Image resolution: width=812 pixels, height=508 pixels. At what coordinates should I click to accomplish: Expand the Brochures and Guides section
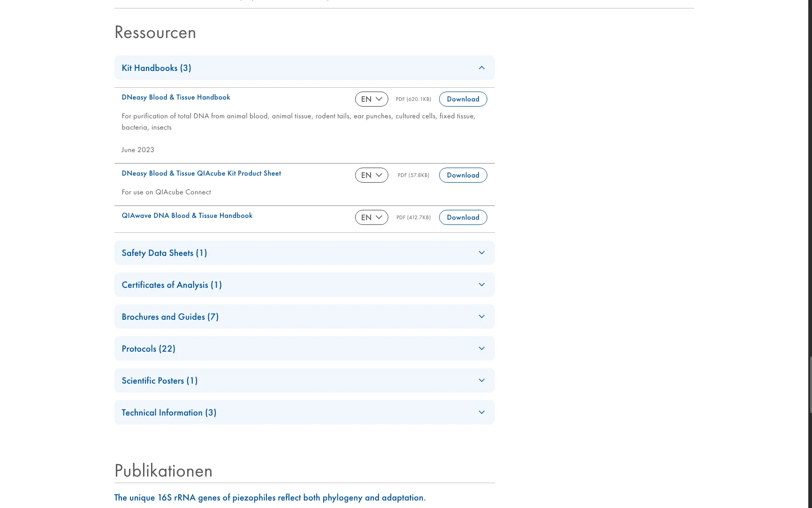pyautogui.click(x=304, y=316)
